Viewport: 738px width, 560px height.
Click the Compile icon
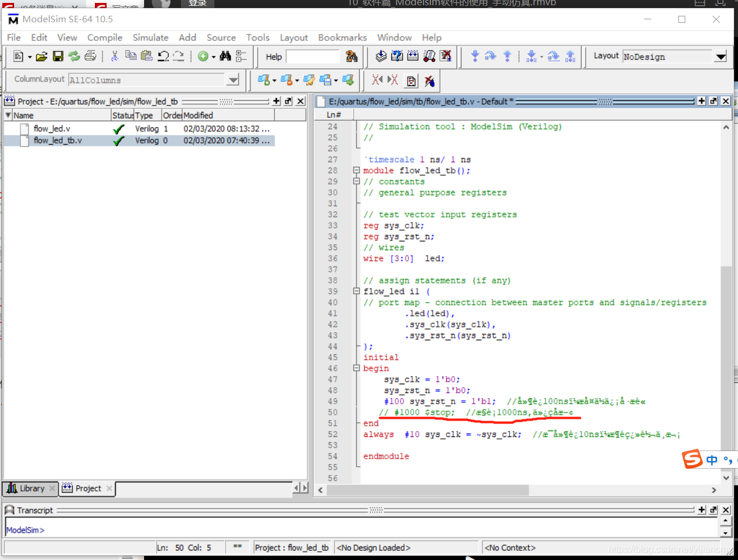381,56
